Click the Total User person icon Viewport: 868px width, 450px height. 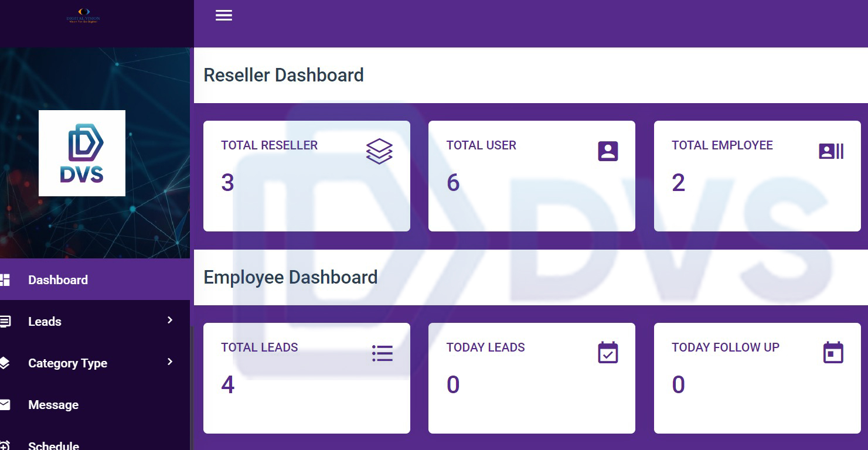click(x=608, y=151)
